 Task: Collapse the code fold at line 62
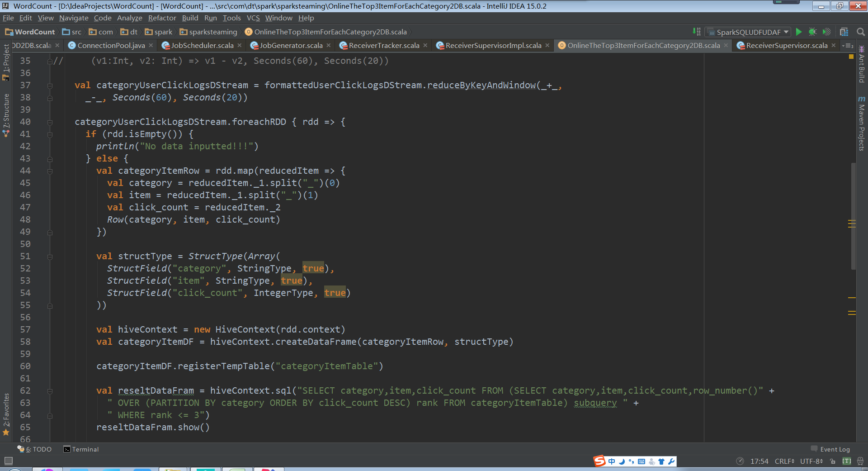(50, 391)
